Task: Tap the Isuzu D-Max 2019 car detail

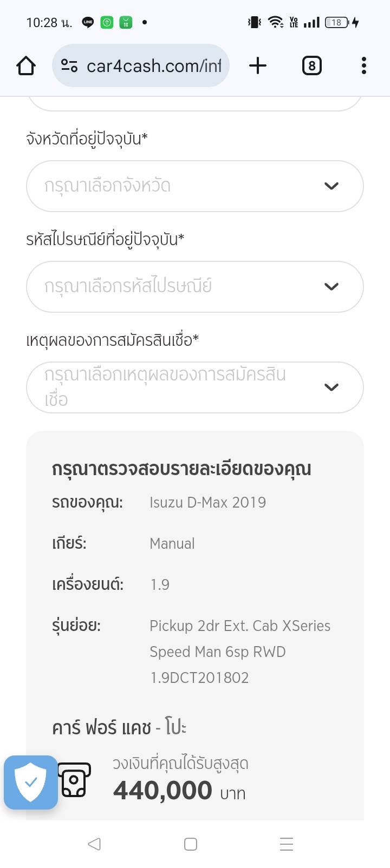Action: tap(207, 502)
